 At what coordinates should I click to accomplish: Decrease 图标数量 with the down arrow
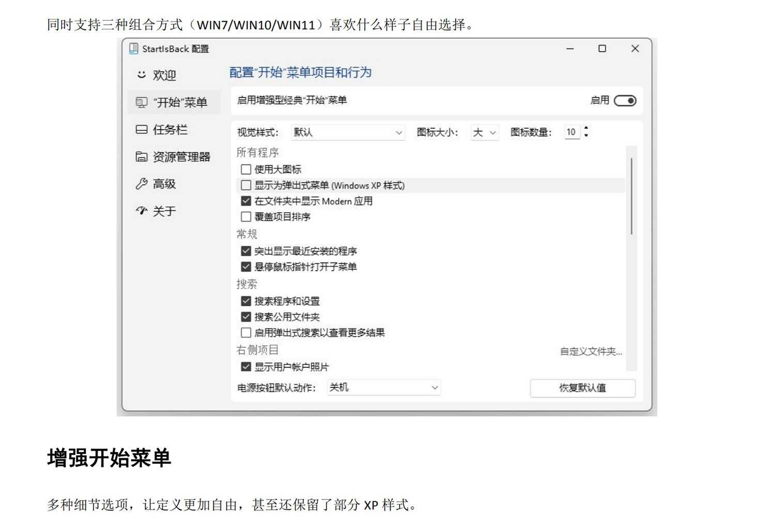pos(586,136)
